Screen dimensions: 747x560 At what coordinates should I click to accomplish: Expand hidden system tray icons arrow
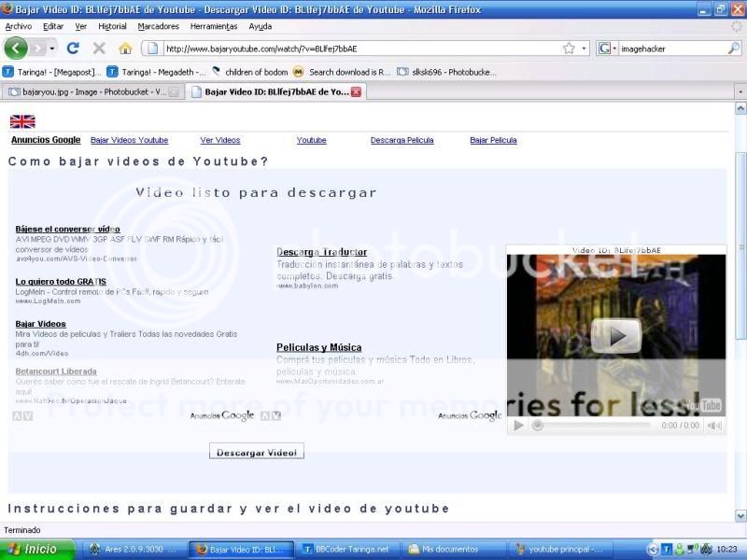(653, 550)
